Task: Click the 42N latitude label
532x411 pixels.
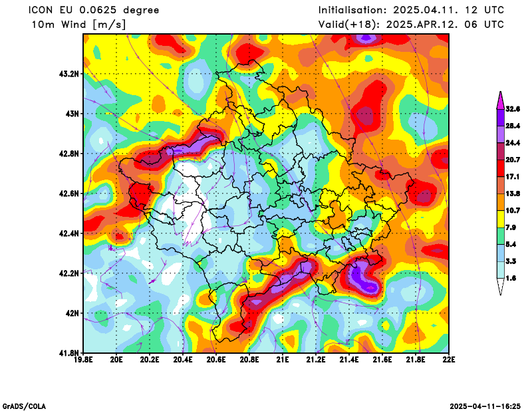Action: point(72,313)
